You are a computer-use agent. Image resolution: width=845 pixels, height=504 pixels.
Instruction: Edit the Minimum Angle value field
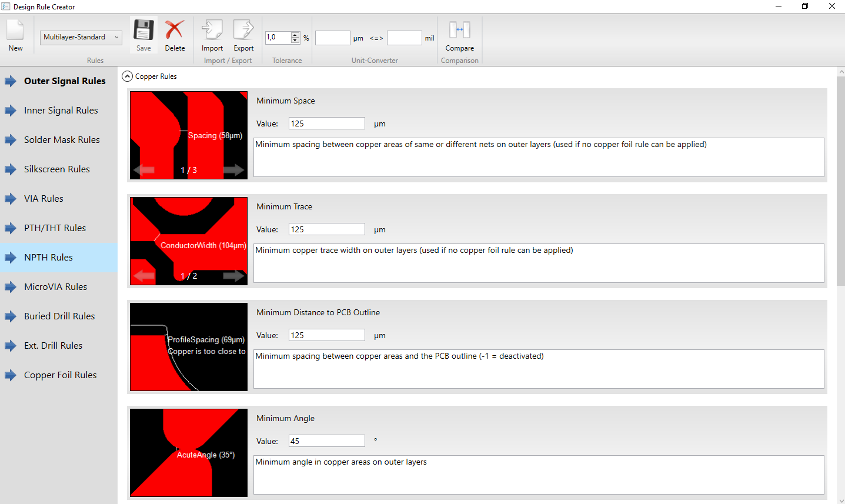[x=327, y=441]
